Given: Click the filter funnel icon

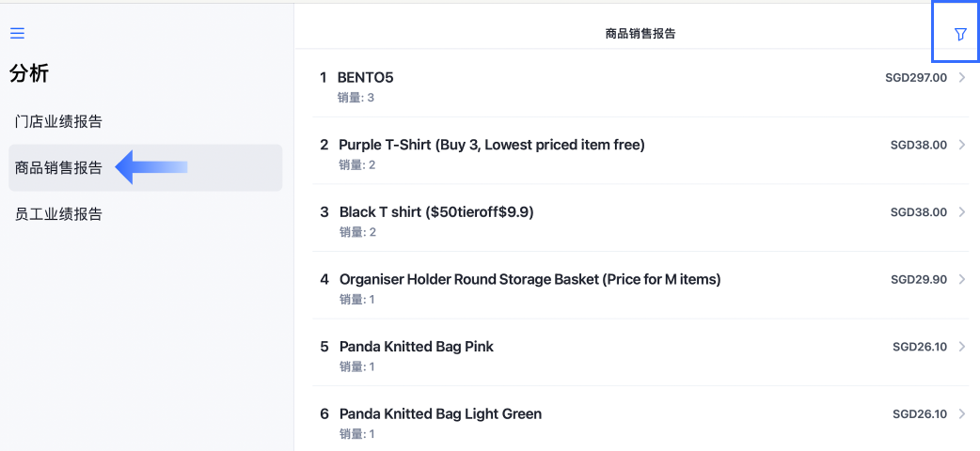Looking at the screenshot, I should 960,35.
